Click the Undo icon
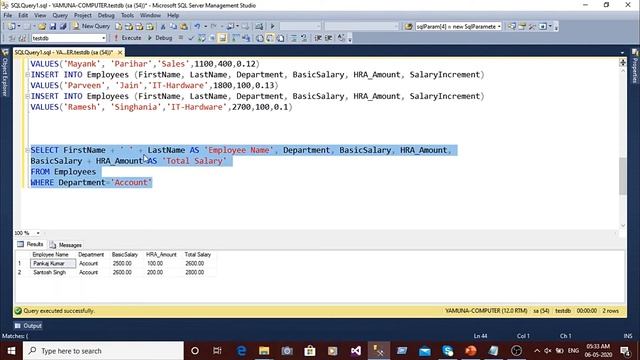Viewport: 640px width, 360px height. pos(198,27)
